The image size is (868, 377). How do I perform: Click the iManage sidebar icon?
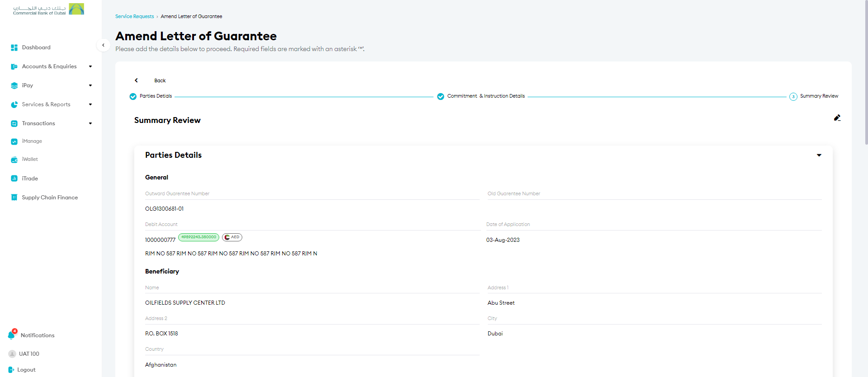click(14, 141)
